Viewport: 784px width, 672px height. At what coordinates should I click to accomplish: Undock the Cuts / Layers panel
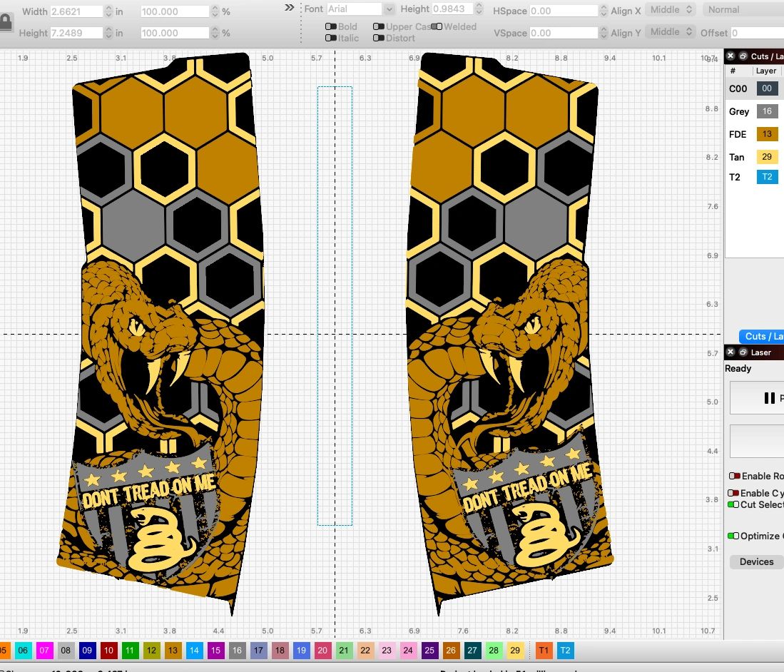tap(743, 56)
